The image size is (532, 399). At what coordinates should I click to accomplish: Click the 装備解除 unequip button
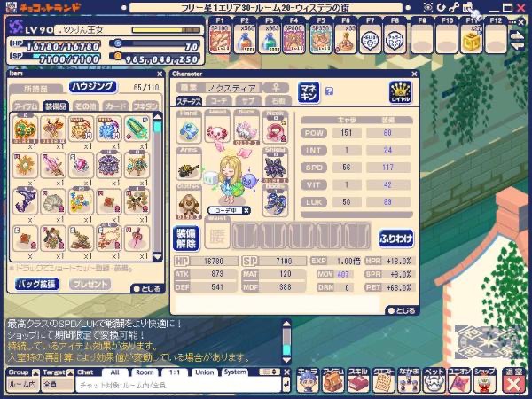click(186, 239)
